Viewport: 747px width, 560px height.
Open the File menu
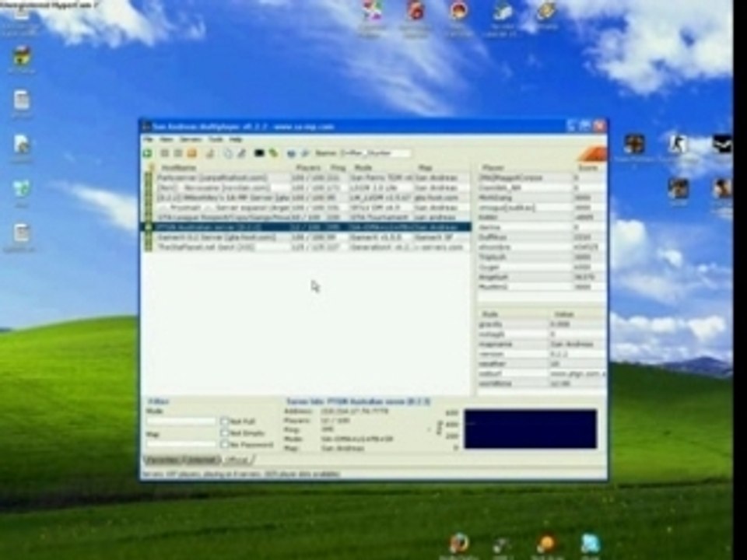click(148, 139)
